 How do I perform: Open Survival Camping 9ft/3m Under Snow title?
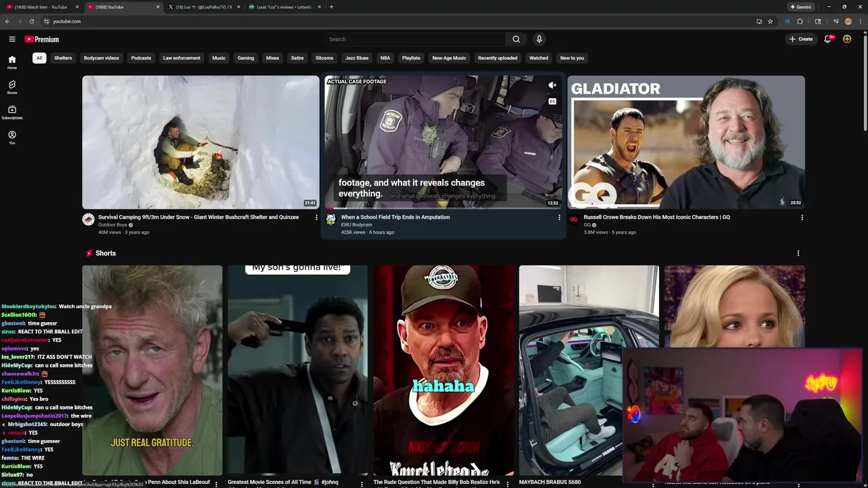199,218
